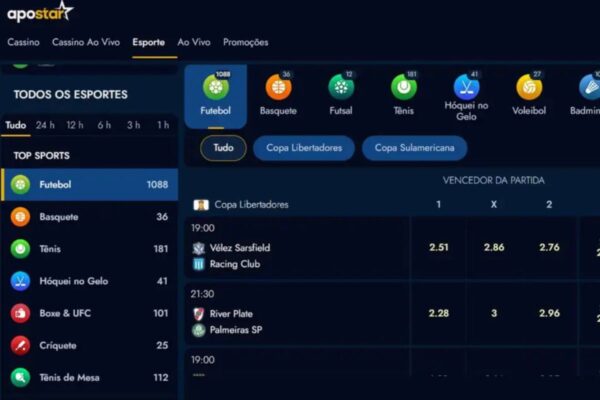Filter events to 3 h

(134, 125)
